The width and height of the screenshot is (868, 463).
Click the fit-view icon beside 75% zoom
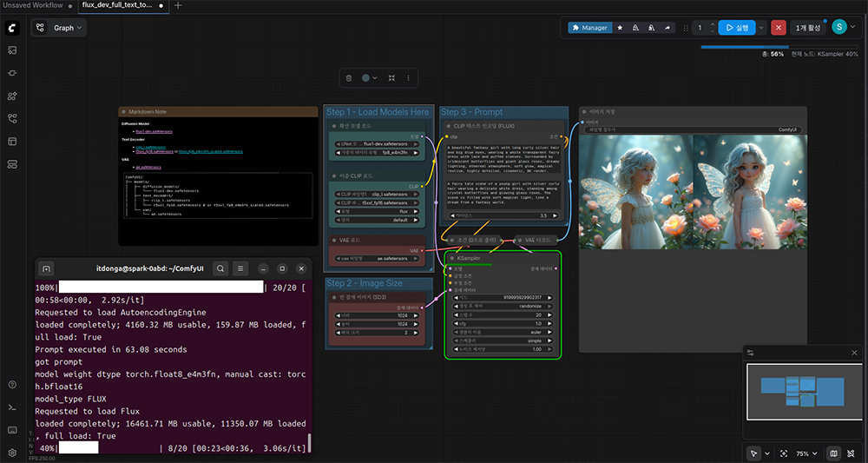784,453
